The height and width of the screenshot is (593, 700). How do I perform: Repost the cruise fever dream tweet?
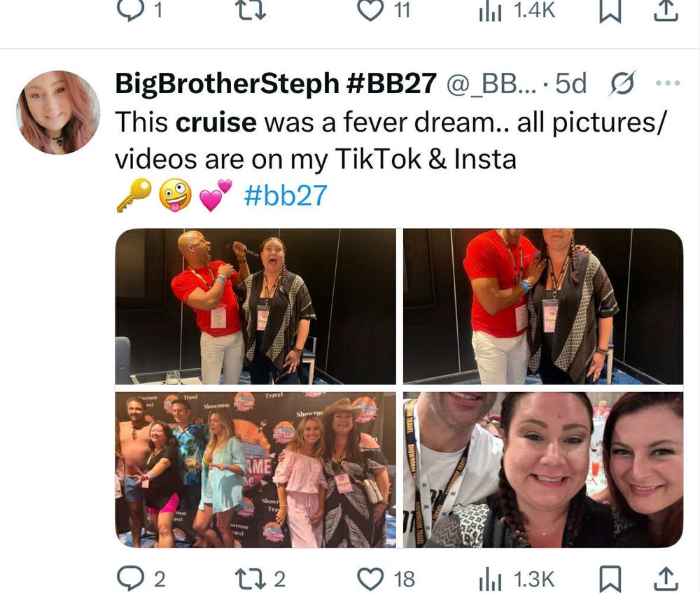coord(260,579)
